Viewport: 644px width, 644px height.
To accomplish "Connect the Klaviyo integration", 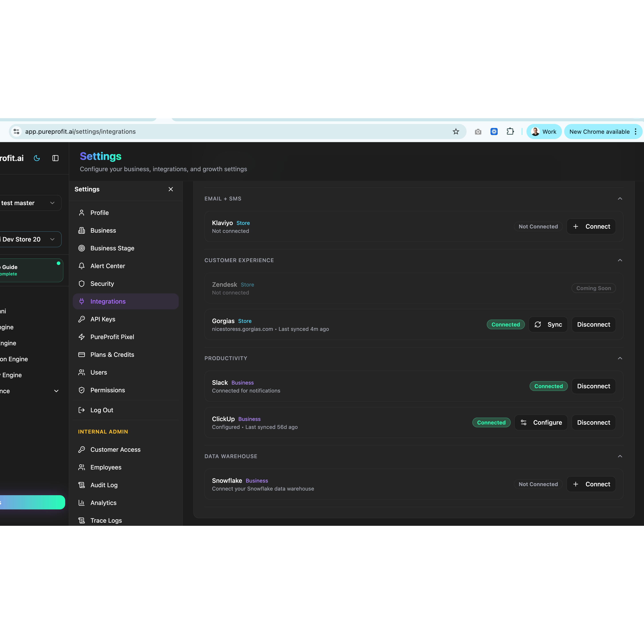I will point(591,227).
